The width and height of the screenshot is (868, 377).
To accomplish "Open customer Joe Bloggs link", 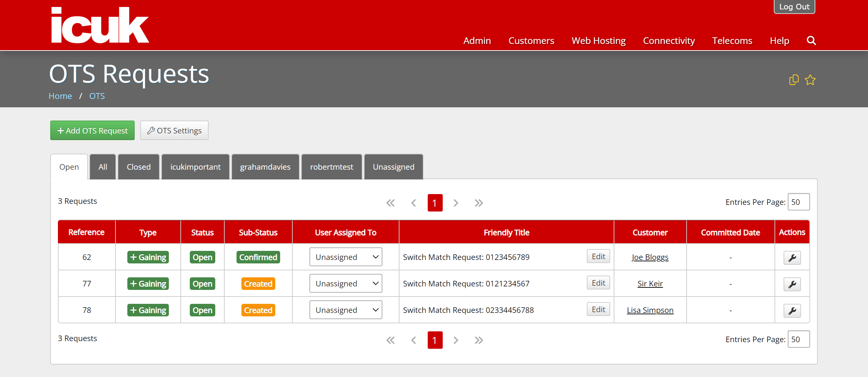I will click(650, 257).
